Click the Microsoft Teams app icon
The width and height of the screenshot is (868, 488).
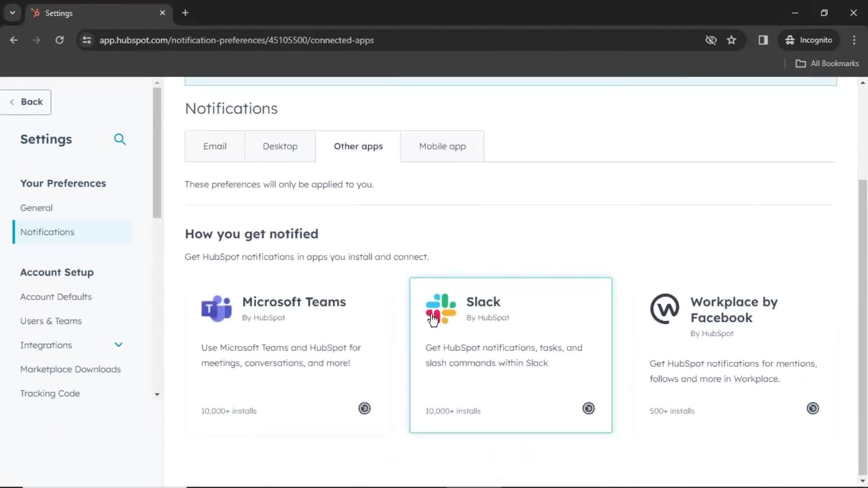coord(217,307)
